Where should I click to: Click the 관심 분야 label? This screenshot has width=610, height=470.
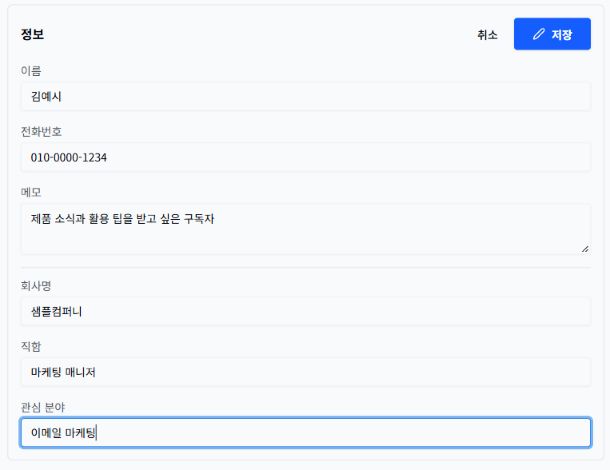(43, 407)
